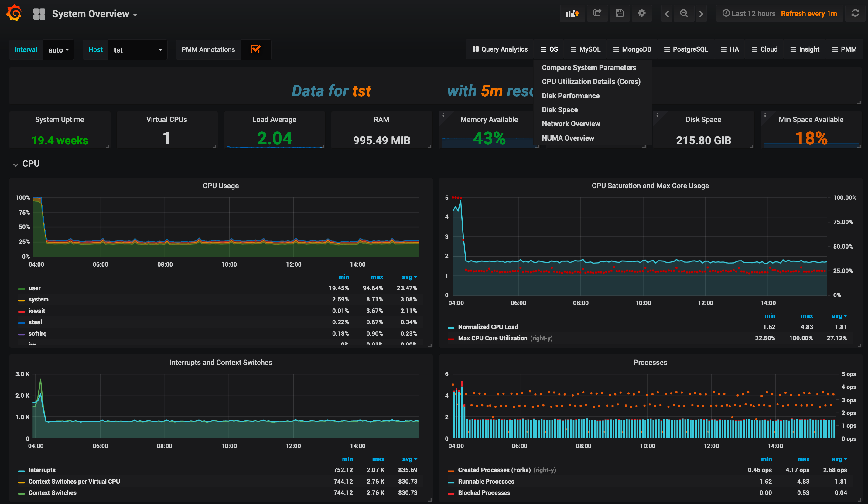Toggle the system series in legend
Screen dimensions: 868x504
pyautogui.click(x=38, y=299)
